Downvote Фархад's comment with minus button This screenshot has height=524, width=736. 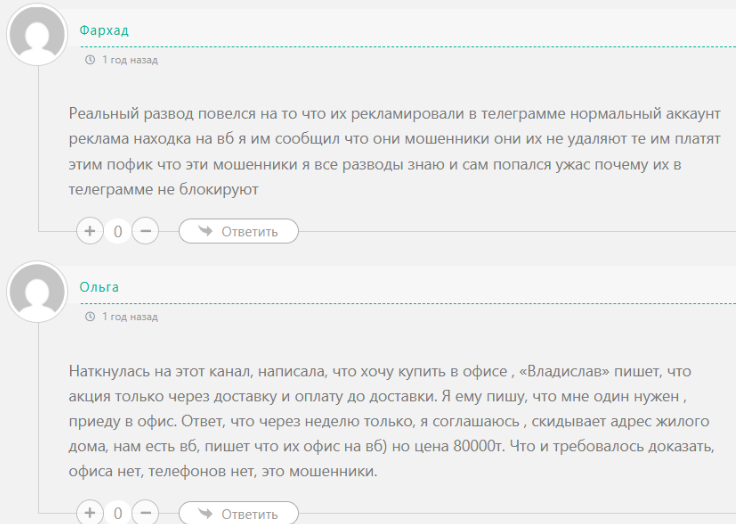click(146, 231)
